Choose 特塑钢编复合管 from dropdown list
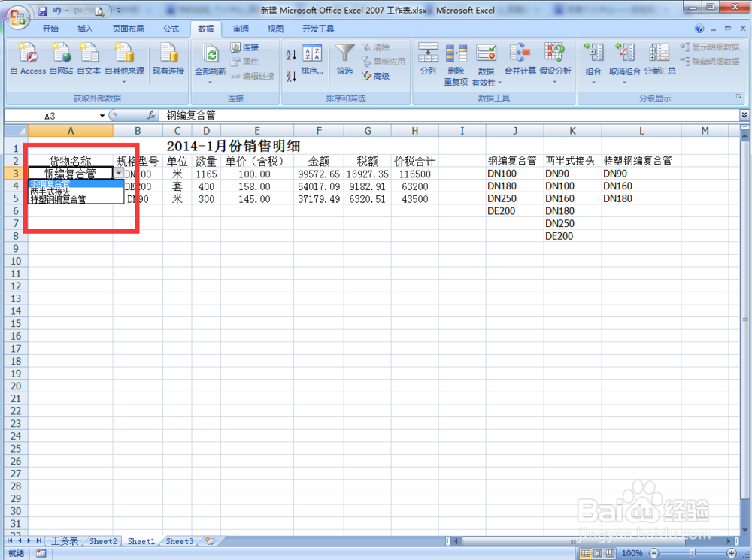The image size is (752, 560). click(76, 199)
